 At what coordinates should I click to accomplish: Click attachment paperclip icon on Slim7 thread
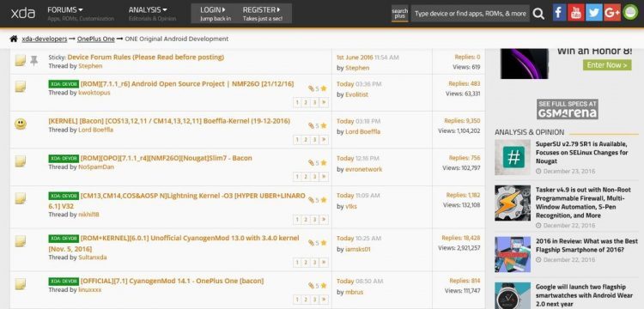(x=312, y=162)
